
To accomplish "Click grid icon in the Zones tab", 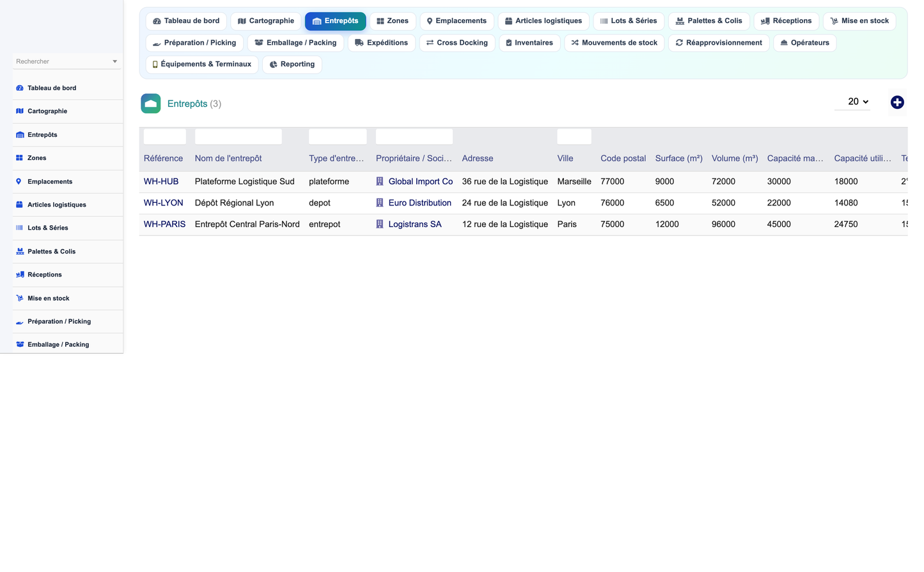I will [x=380, y=21].
